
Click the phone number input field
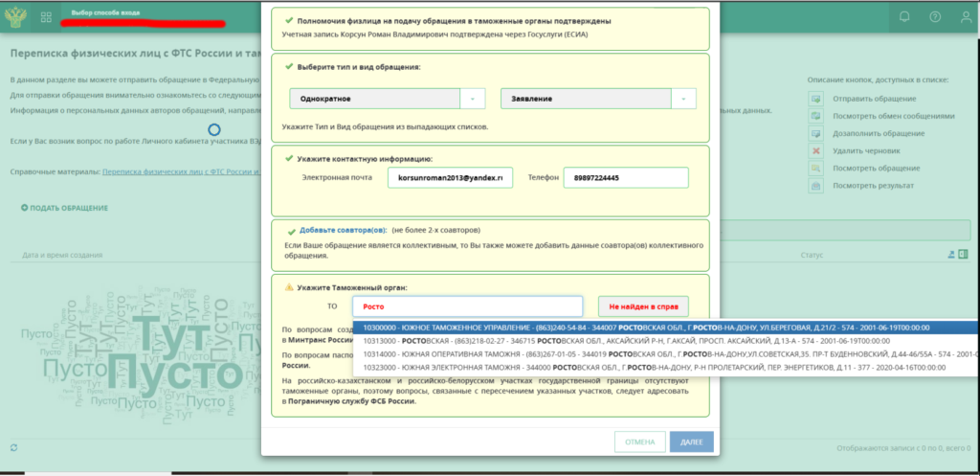(626, 177)
